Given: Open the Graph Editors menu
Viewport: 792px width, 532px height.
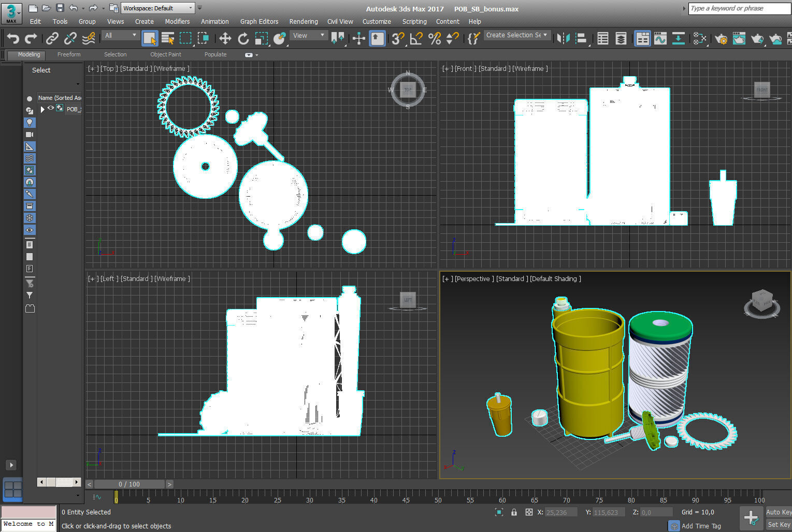Looking at the screenshot, I should point(259,22).
